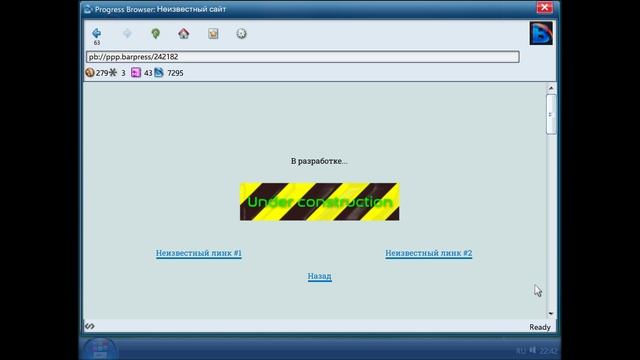Open the bookmarks notebook icon
This screenshot has width=640, height=360.
213,33
